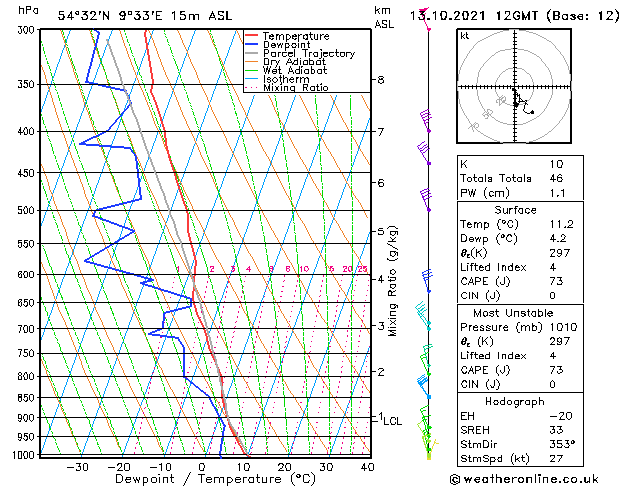
Task: Click the weatheronline.co.uk copyright link
Action: tap(524, 479)
